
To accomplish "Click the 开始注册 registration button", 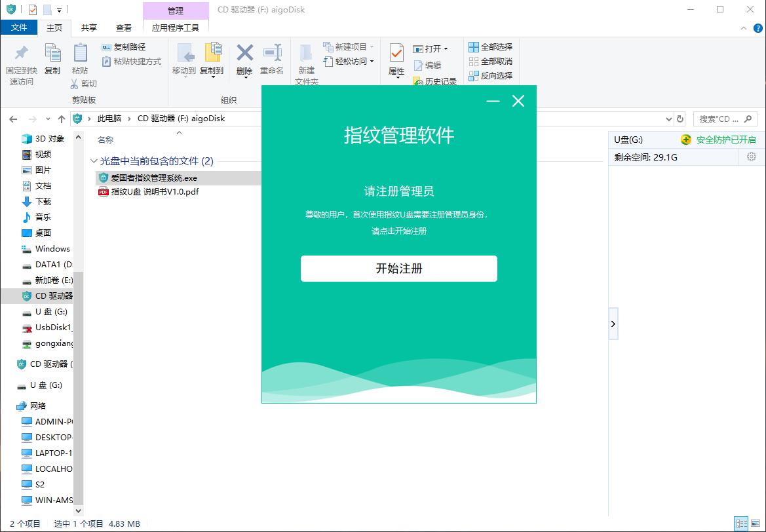I will pyautogui.click(x=398, y=269).
